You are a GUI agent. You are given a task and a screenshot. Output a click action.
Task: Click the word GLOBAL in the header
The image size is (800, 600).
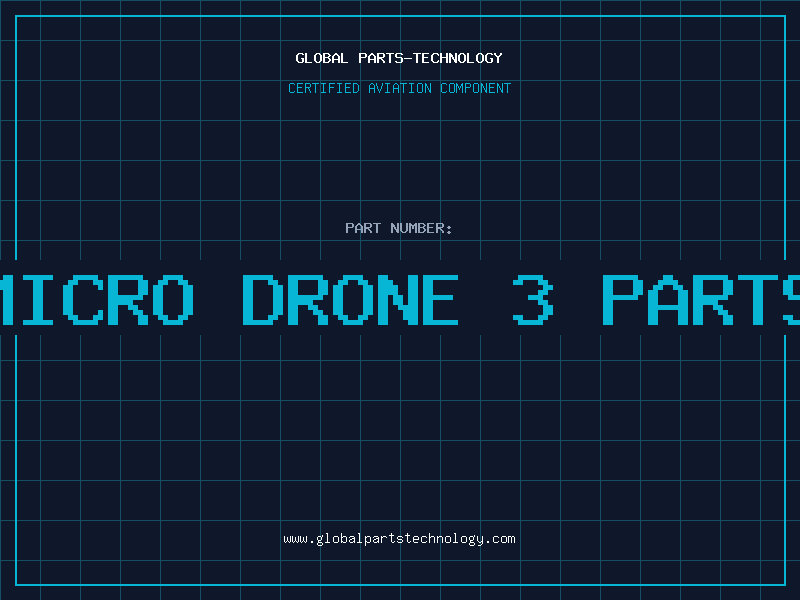(x=321, y=58)
